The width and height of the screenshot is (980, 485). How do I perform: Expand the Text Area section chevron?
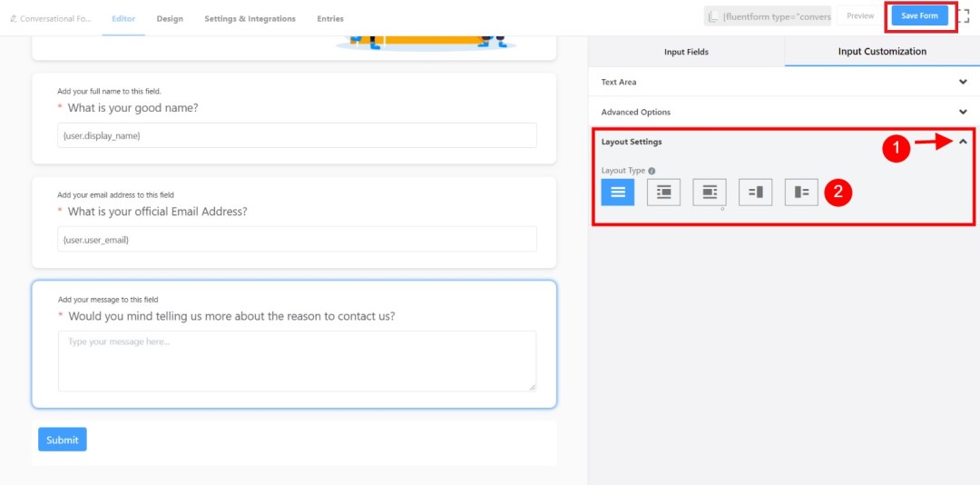point(963,82)
